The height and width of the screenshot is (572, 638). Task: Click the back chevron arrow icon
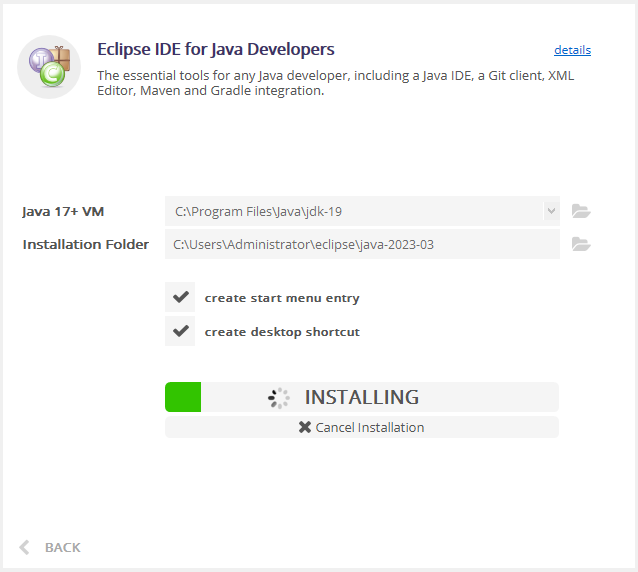click(x=24, y=547)
